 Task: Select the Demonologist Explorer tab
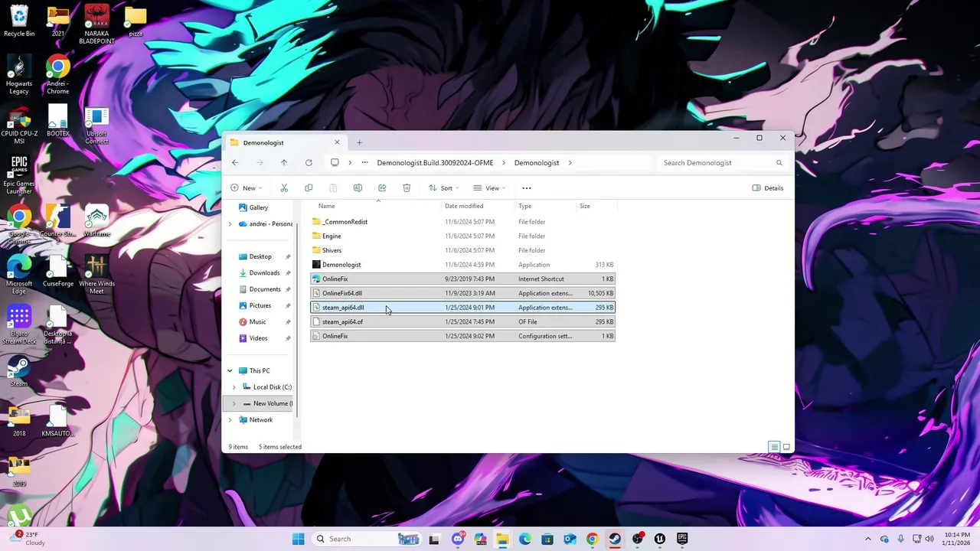tap(284, 142)
